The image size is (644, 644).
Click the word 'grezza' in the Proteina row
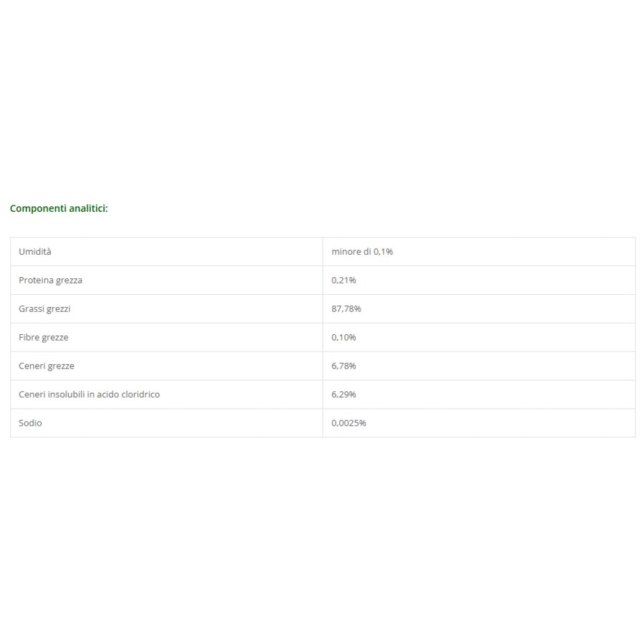[69, 280]
